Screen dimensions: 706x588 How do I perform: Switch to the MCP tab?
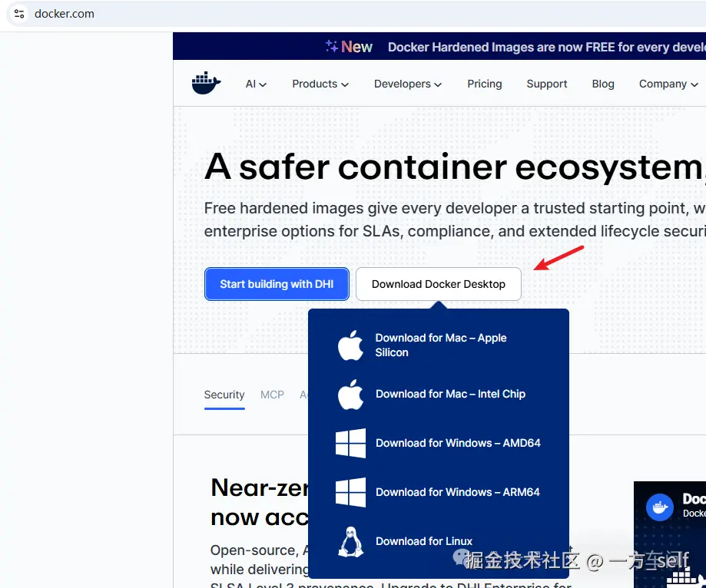pos(272,395)
